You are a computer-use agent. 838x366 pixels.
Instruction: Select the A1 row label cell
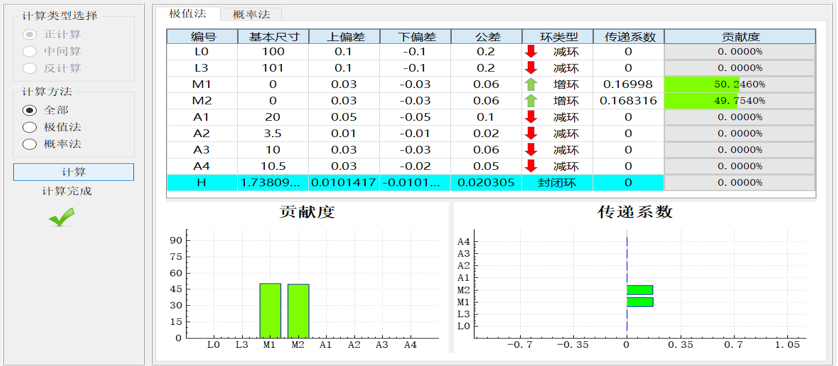pyautogui.click(x=203, y=117)
